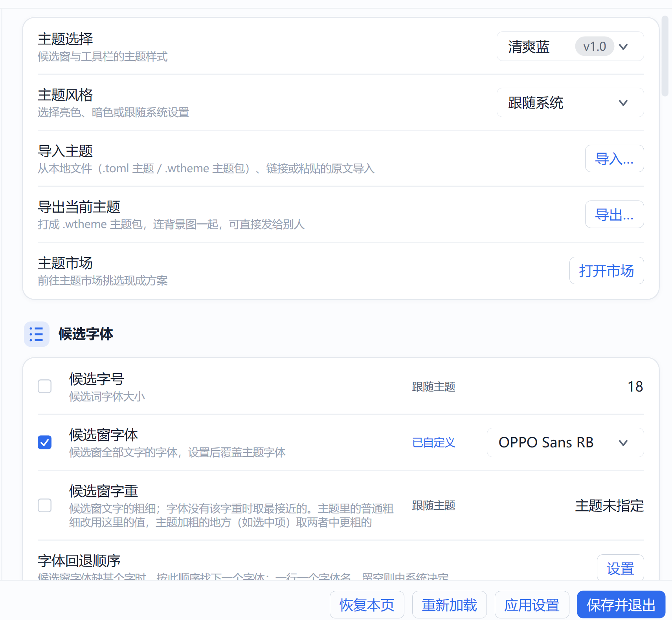The width and height of the screenshot is (672, 620).
Task: Click the 重新加载 button
Action: (450, 605)
